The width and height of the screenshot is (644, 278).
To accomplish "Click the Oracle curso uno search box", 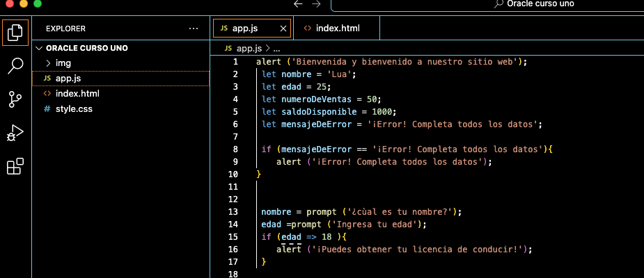I will (487, 5).
